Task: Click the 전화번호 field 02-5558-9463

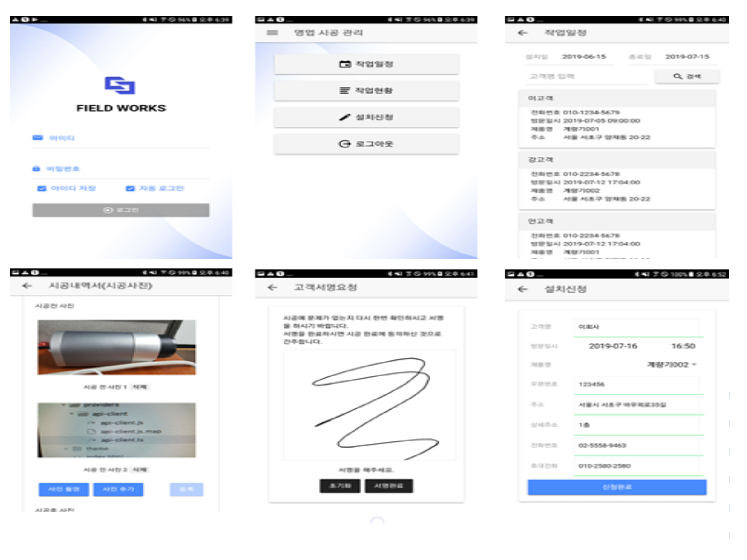Action: pyautogui.click(x=639, y=446)
